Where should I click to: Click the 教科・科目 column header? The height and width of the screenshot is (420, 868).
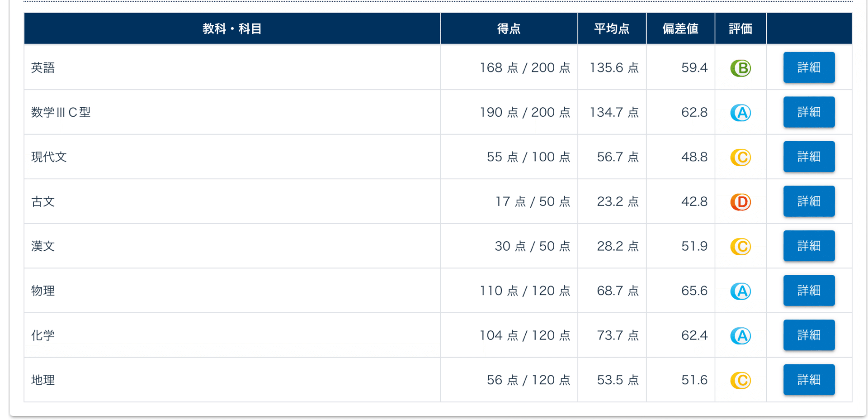(232, 29)
